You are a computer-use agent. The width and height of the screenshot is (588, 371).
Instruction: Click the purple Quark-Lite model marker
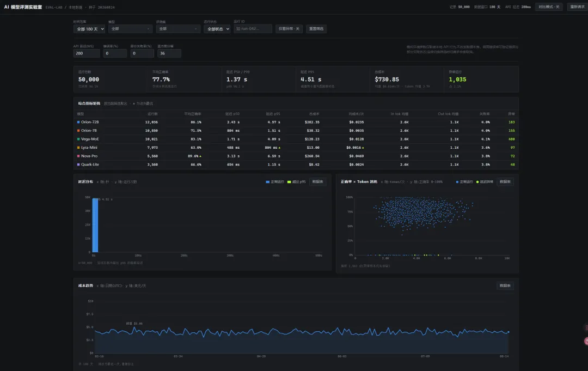(78, 165)
